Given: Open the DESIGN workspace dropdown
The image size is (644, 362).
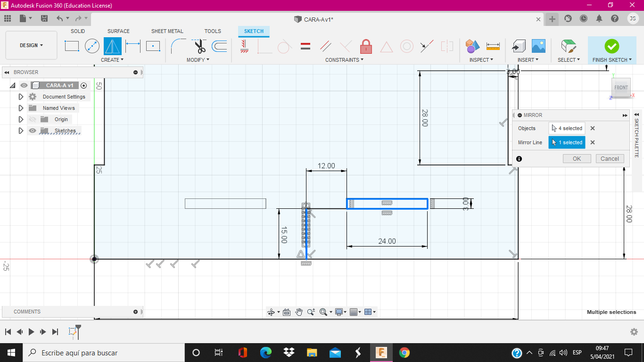Looking at the screenshot, I should click(x=31, y=45).
